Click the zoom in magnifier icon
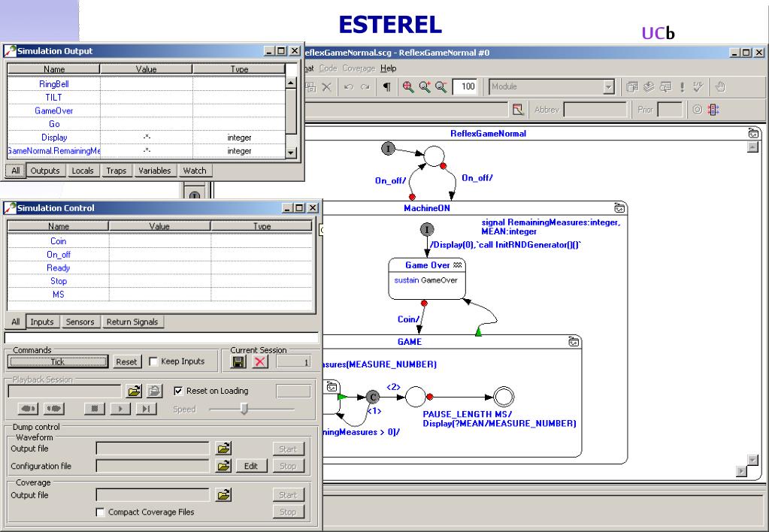 (425, 86)
